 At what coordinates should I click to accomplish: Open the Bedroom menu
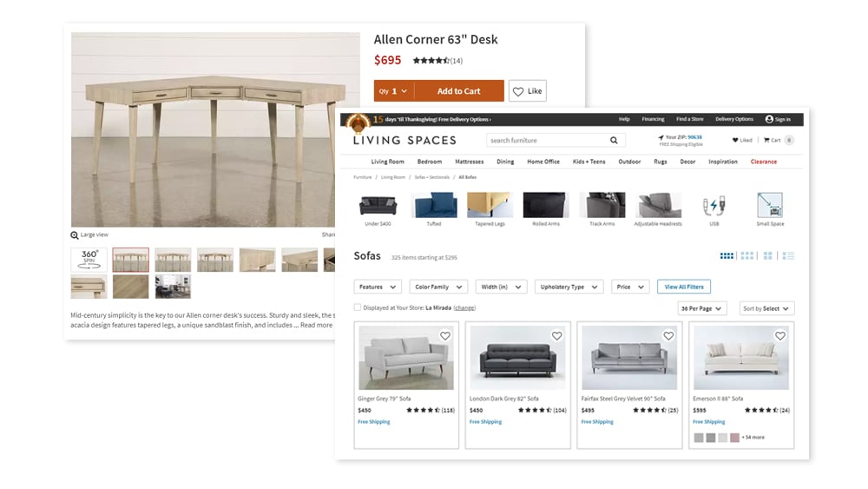[x=430, y=162]
